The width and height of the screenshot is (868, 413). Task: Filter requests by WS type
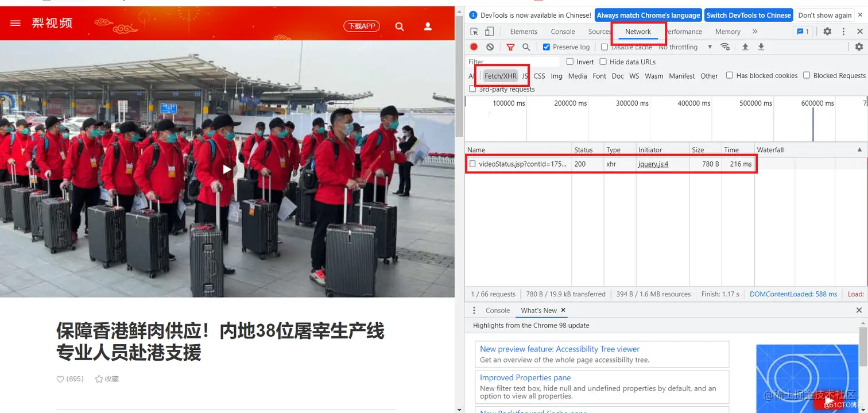pos(634,76)
